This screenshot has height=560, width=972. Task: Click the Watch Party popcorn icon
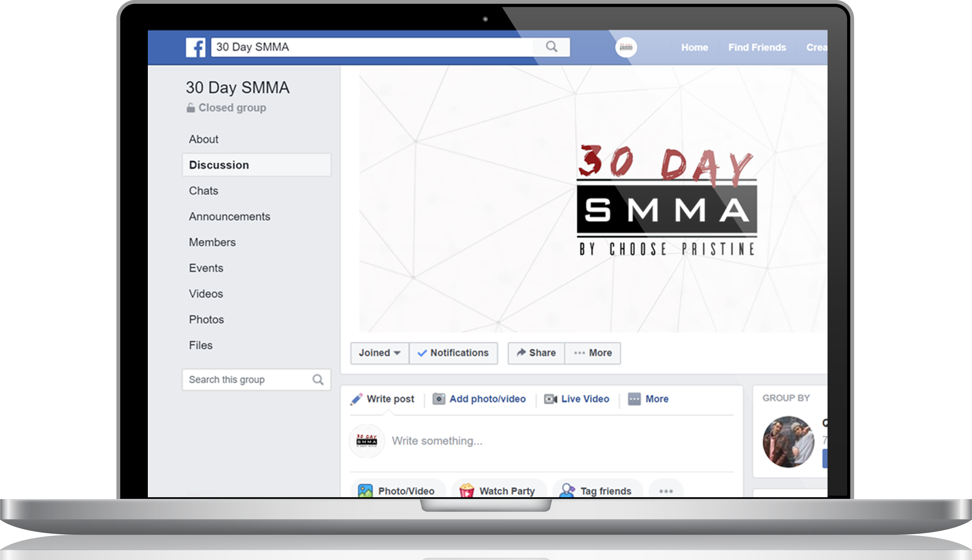(466, 491)
